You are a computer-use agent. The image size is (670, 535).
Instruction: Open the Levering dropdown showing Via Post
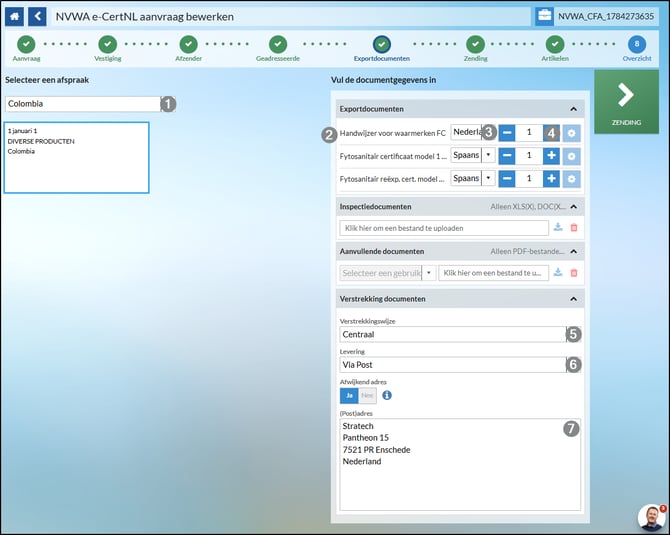tap(460, 365)
